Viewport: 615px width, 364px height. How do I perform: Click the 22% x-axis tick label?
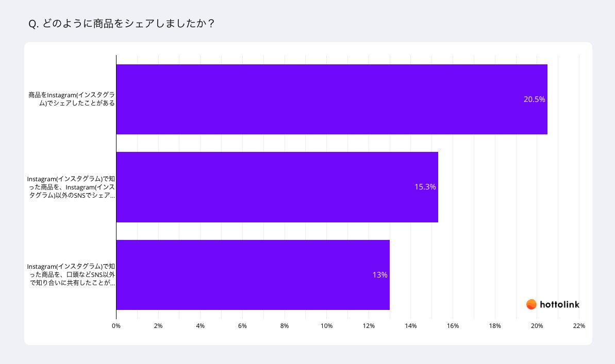coord(578,325)
